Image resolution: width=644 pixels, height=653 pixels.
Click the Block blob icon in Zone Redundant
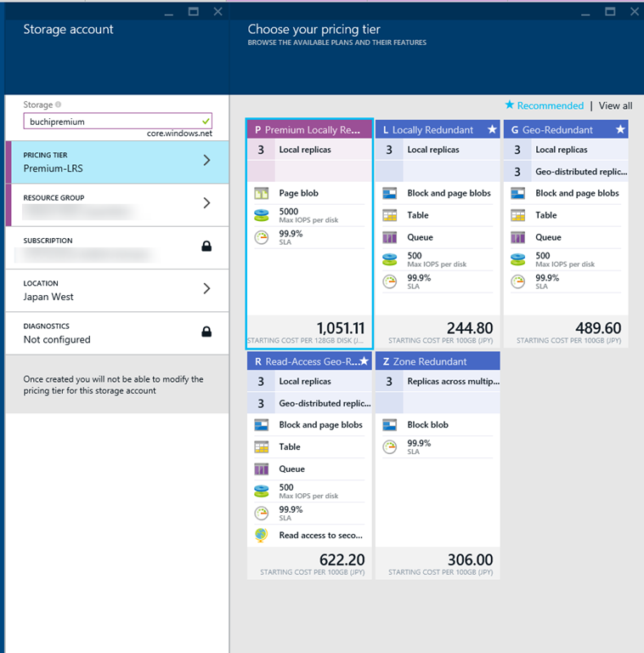point(389,425)
